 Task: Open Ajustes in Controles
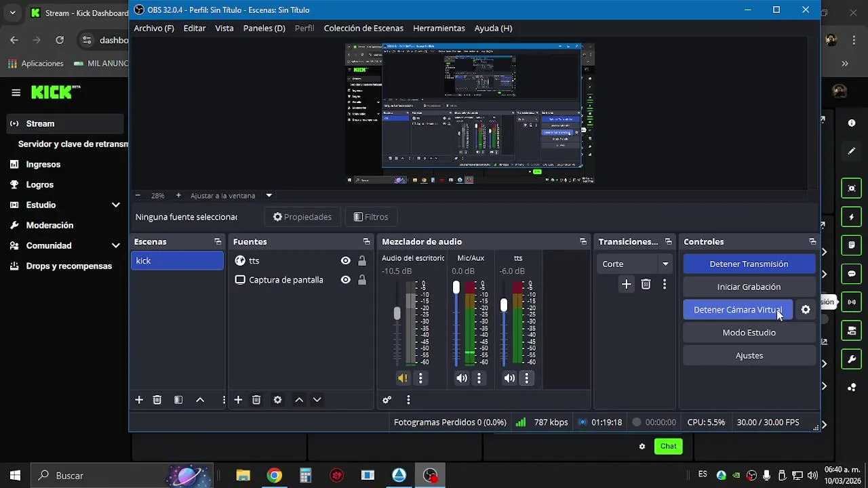point(749,356)
